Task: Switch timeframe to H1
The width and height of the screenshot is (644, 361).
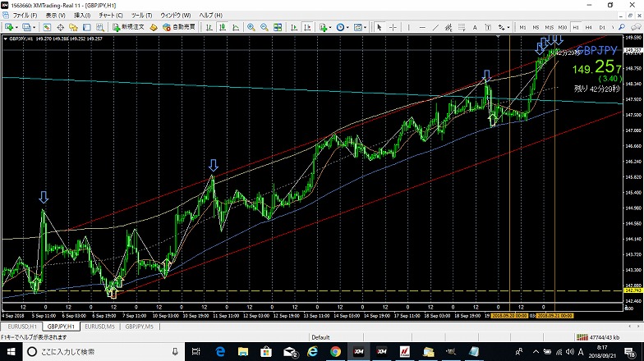Action: (x=575, y=27)
